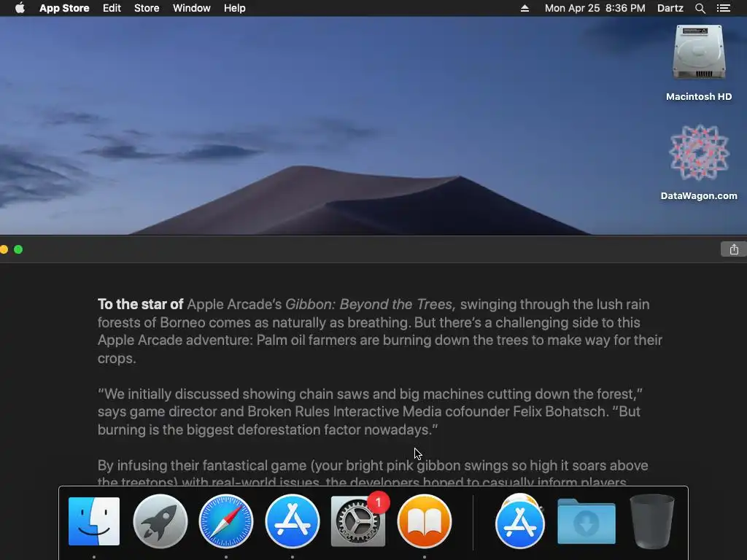
Task: Open Notification Center list icon
Action: coord(723,8)
